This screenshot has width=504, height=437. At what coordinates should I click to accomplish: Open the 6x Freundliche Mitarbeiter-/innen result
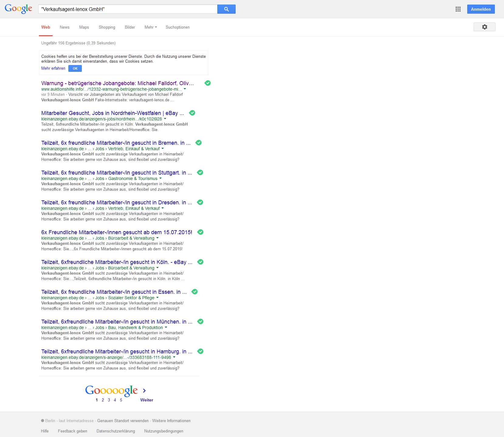(x=117, y=232)
